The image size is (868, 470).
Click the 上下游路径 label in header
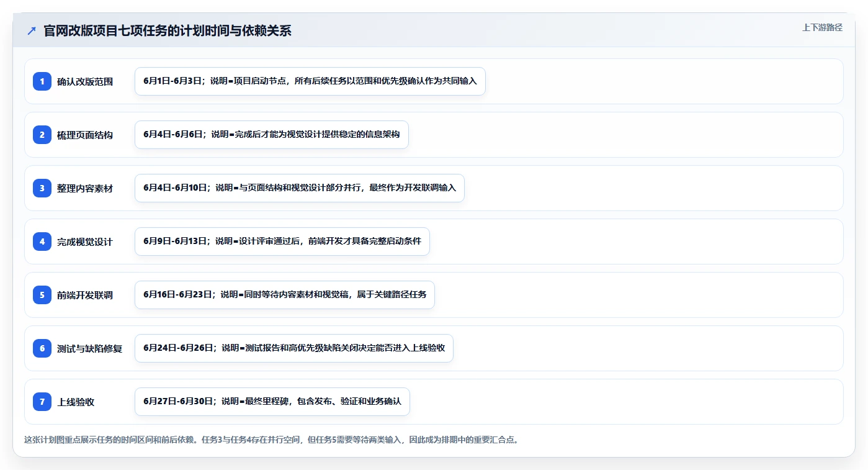click(x=822, y=27)
